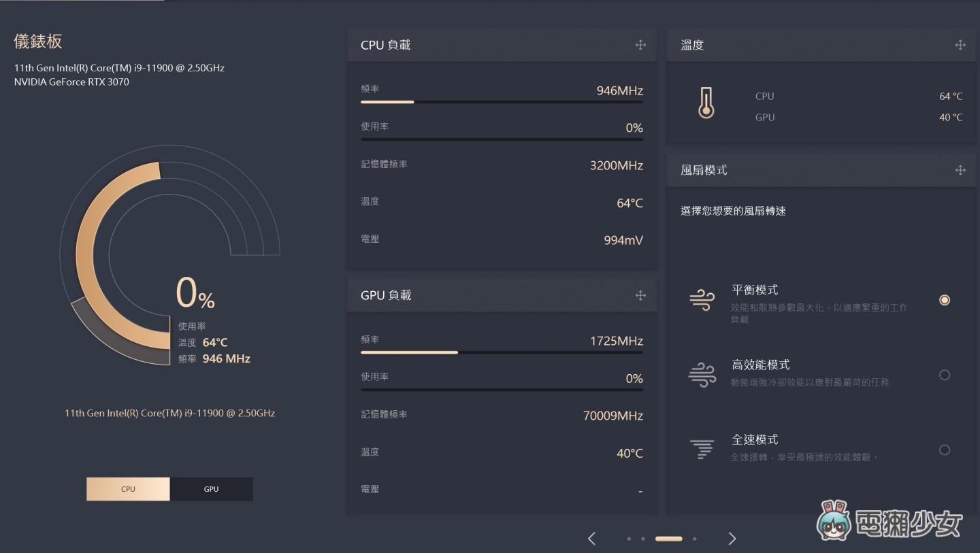
Task: Click the move icon on the 溫度 panel
Action: point(960,44)
